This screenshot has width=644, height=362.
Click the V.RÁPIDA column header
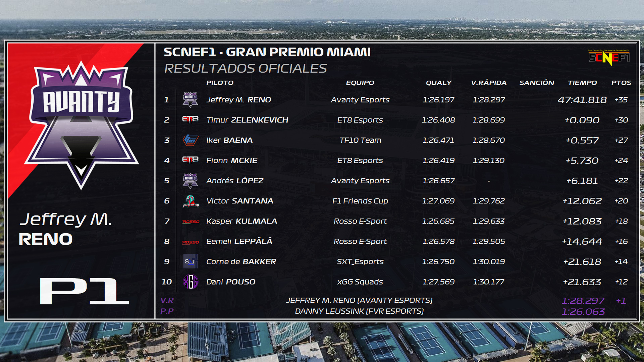[x=489, y=83]
